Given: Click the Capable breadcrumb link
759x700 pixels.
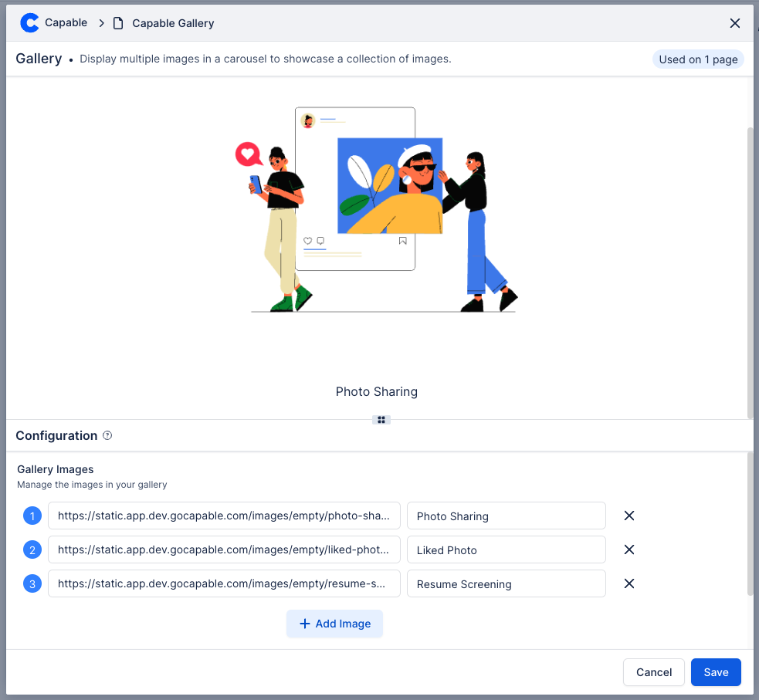Looking at the screenshot, I should coord(66,23).
